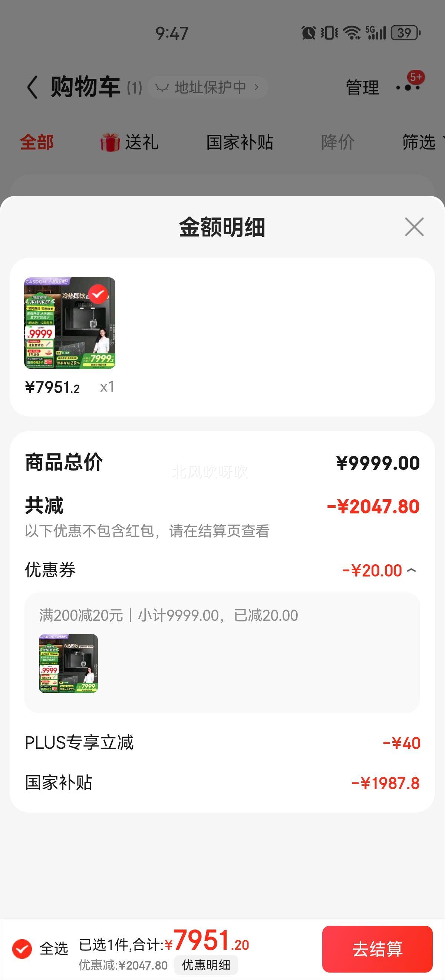Collapse the 优惠券 -¥20.00 details chevron
Image resolution: width=445 pixels, height=980 pixels.
point(411,570)
